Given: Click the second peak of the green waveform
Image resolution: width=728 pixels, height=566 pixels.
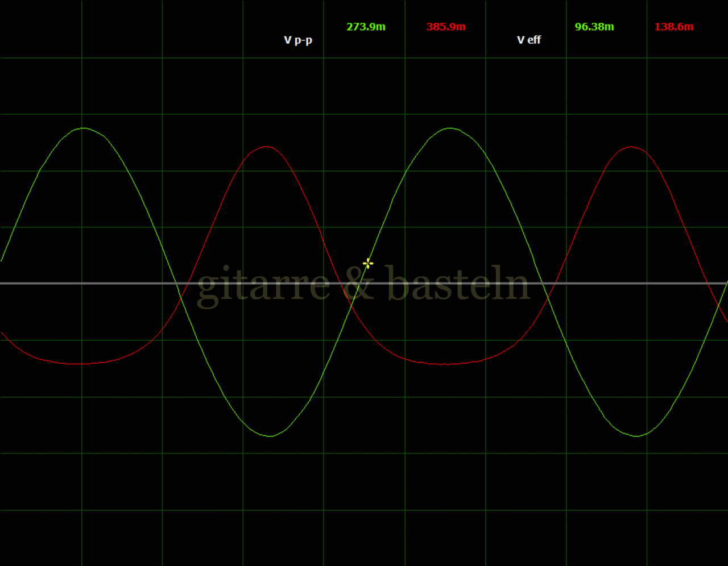Looking at the screenshot, I should [x=450, y=128].
